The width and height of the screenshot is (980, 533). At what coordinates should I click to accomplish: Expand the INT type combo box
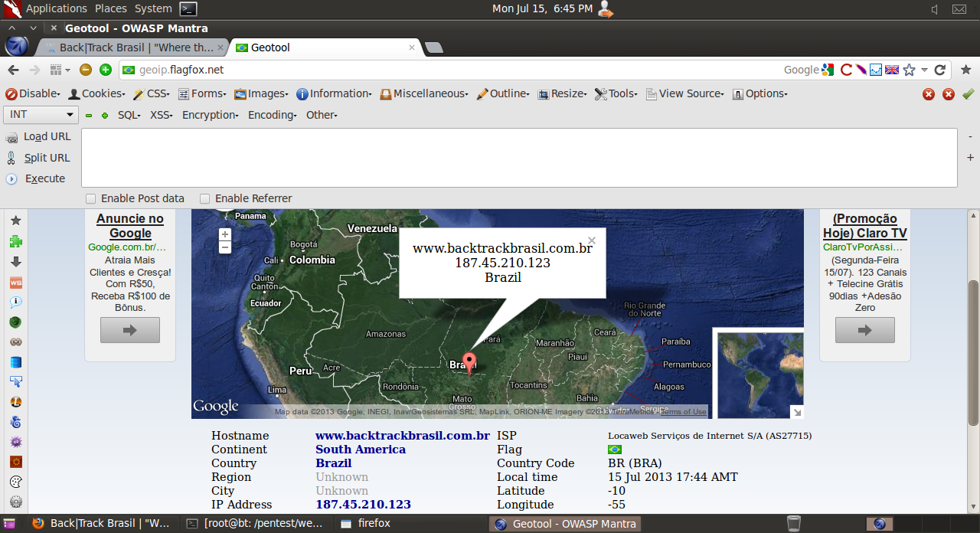click(x=41, y=115)
